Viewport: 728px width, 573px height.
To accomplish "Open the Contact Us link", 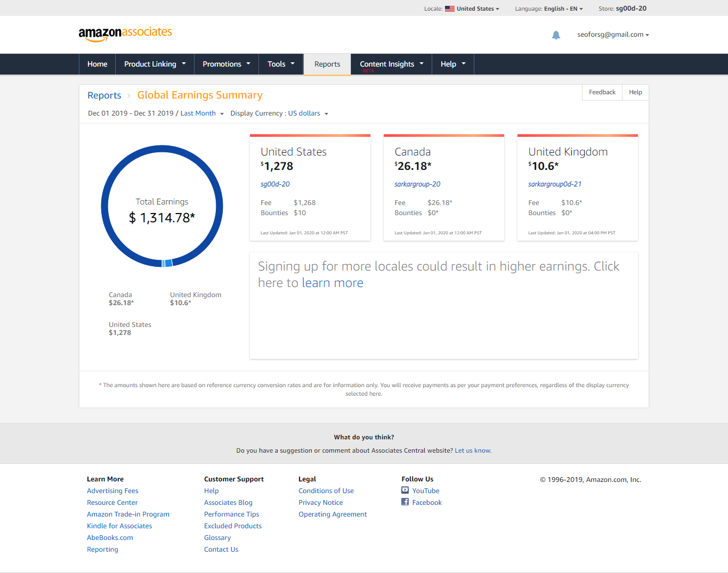I will pyautogui.click(x=221, y=549).
